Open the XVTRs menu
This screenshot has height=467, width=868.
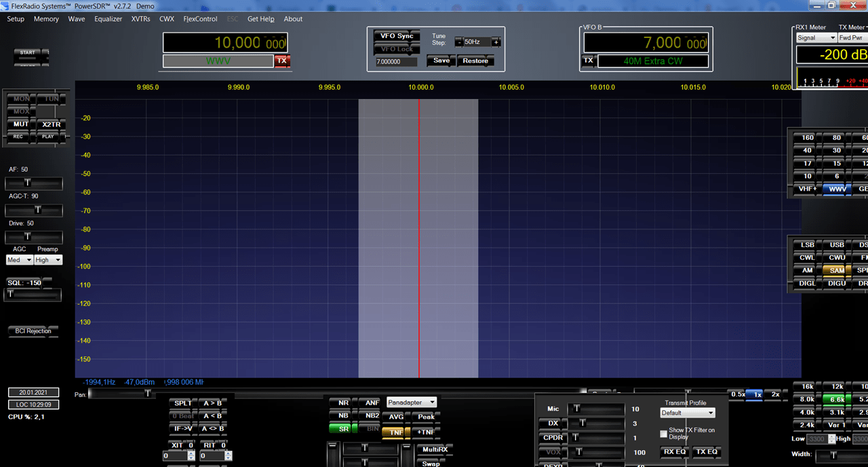tap(141, 19)
